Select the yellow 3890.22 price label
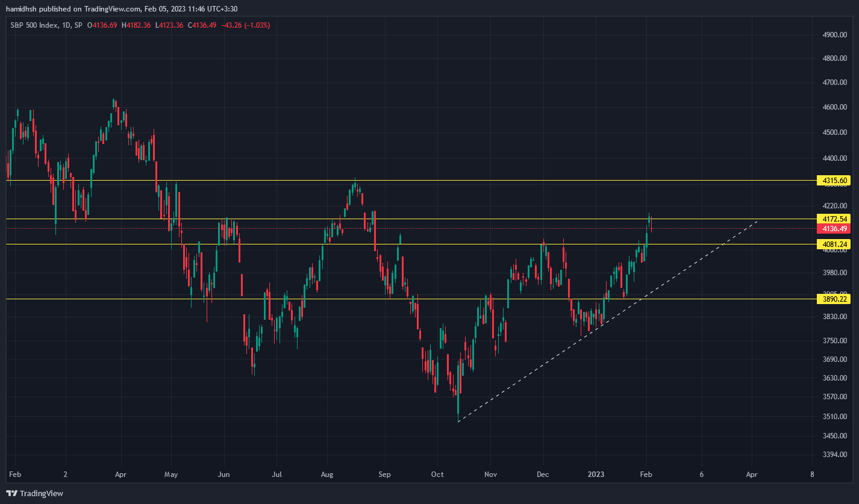The image size is (859, 504). [x=833, y=299]
